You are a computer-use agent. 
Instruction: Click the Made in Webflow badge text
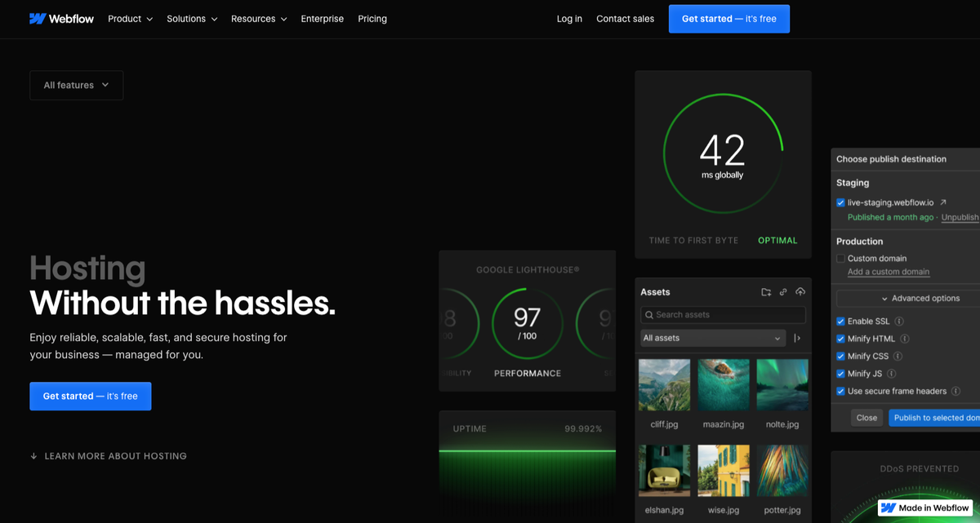tap(933, 507)
